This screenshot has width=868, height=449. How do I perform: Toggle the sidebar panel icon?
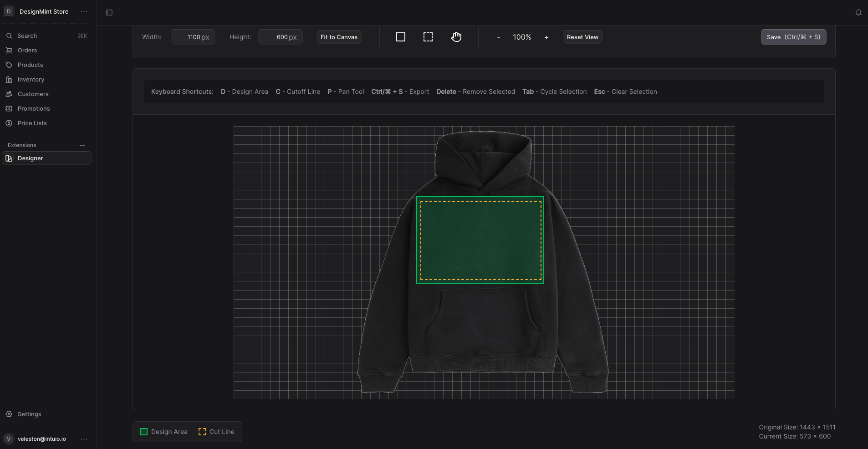(109, 12)
